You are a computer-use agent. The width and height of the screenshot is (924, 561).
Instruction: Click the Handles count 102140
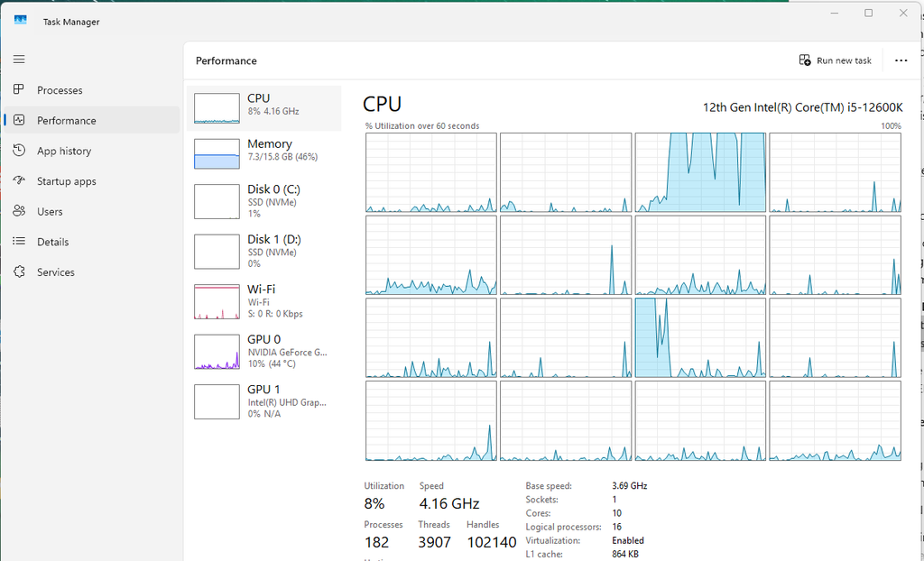pos(492,542)
